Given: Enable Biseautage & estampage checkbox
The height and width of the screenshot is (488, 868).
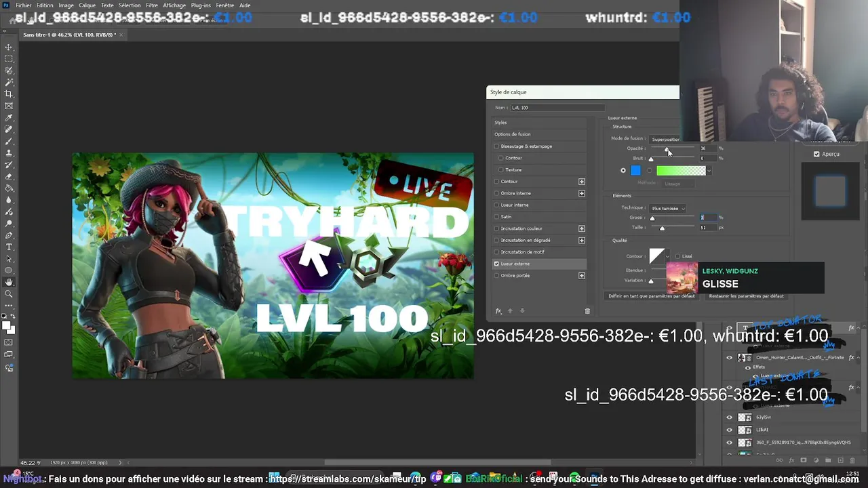Looking at the screenshot, I should pos(496,146).
